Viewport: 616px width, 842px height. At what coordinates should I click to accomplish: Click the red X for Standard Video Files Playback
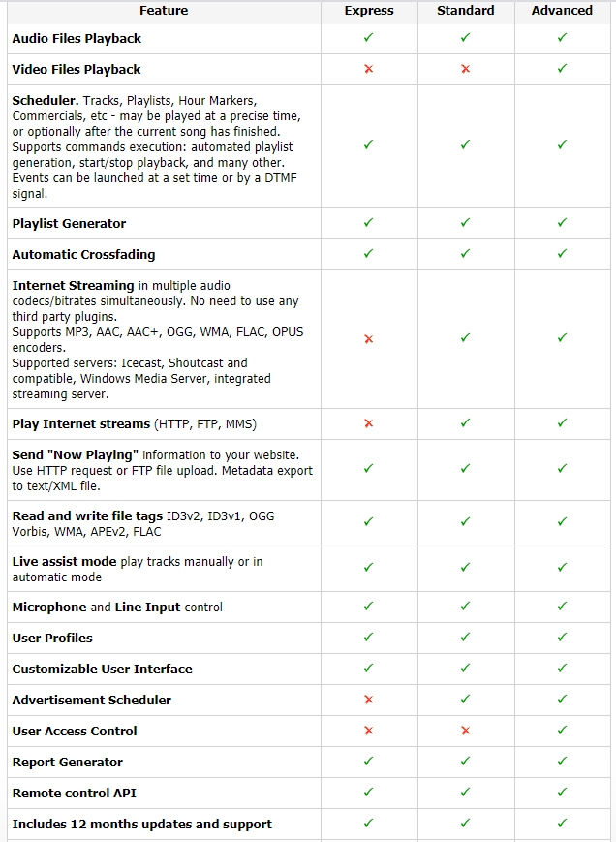click(465, 69)
